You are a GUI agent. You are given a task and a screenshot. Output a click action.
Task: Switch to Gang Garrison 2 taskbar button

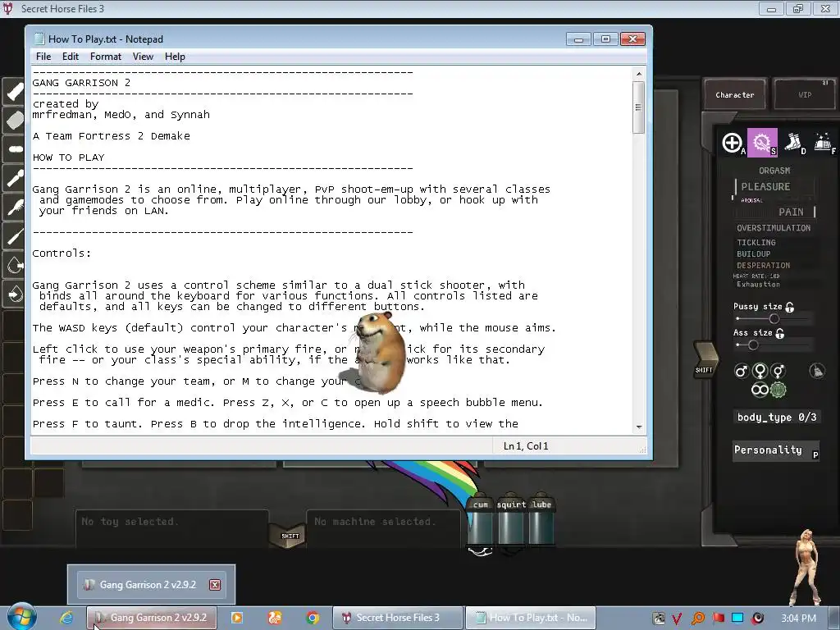pyautogui.click(x=152, y=618)
